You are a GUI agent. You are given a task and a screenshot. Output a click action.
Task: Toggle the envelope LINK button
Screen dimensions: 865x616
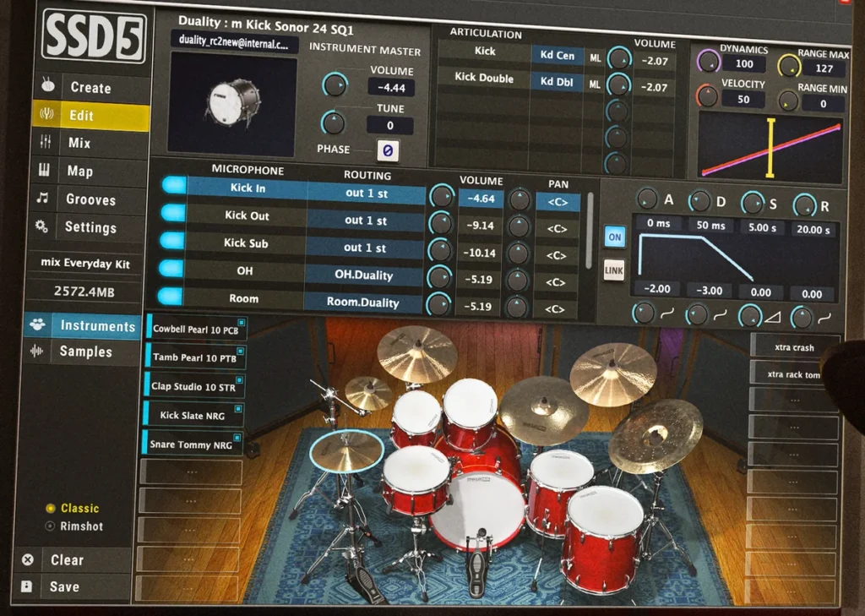pos(613,270)
